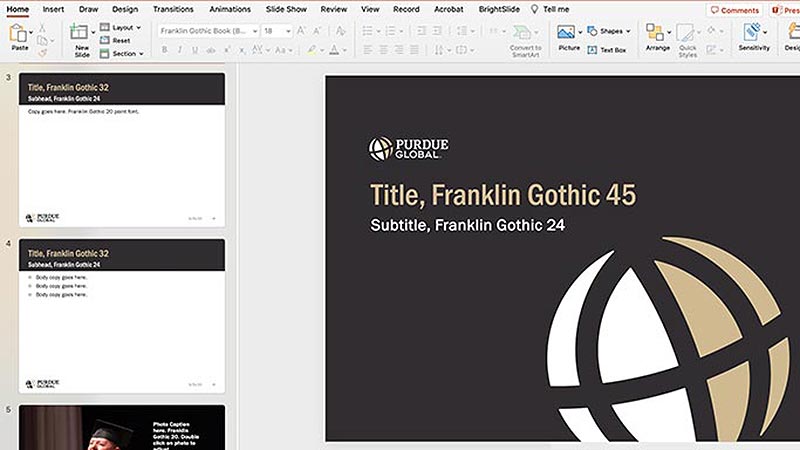Decrease font size with the smaller A icon
Viewport: 800px width, 450px height.
[x=317, y=31]
